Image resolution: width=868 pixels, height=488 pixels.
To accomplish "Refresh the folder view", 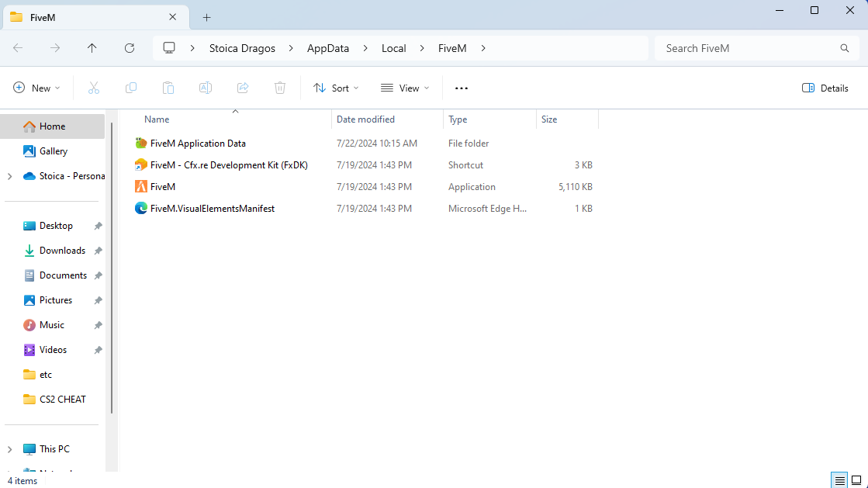I will (x=129, y=47).
